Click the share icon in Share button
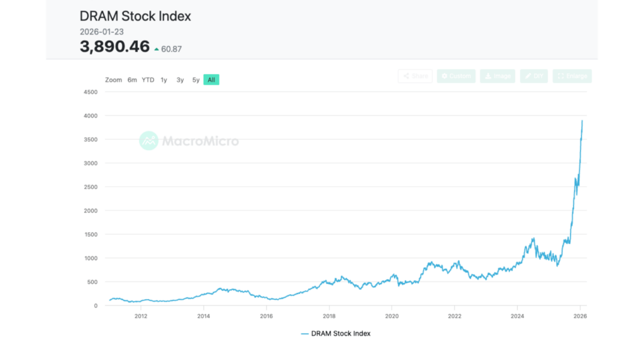 click(x=406, y=76)
